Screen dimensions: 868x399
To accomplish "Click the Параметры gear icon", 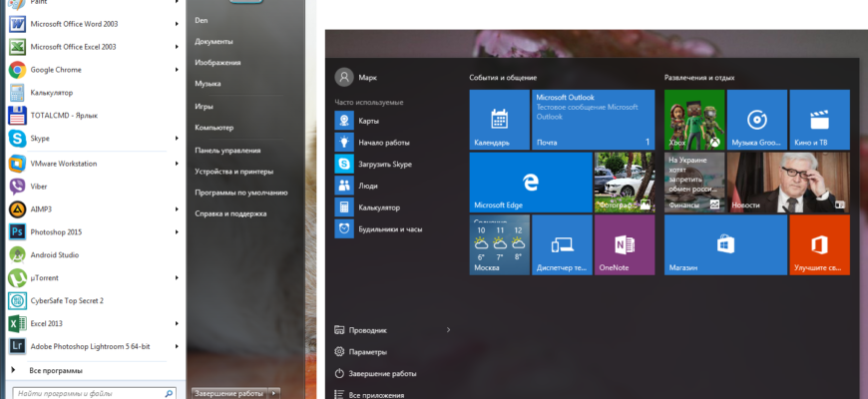I will click(339, 351).
